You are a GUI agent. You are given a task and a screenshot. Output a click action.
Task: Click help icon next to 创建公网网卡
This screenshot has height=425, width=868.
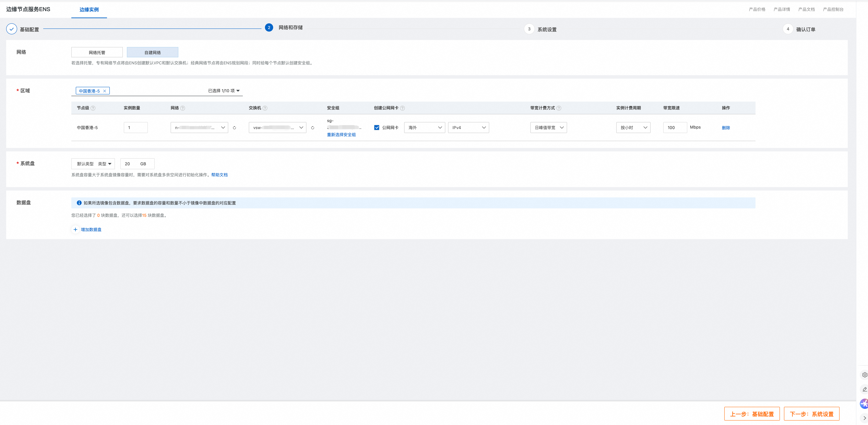[402, 108]
